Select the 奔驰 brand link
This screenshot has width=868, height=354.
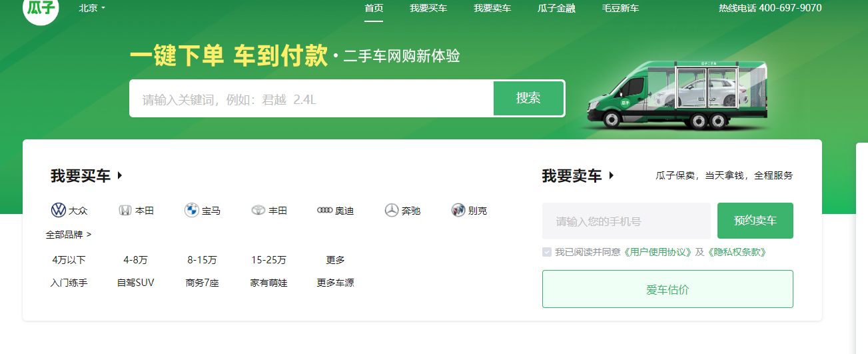click(x=411, y=211)
